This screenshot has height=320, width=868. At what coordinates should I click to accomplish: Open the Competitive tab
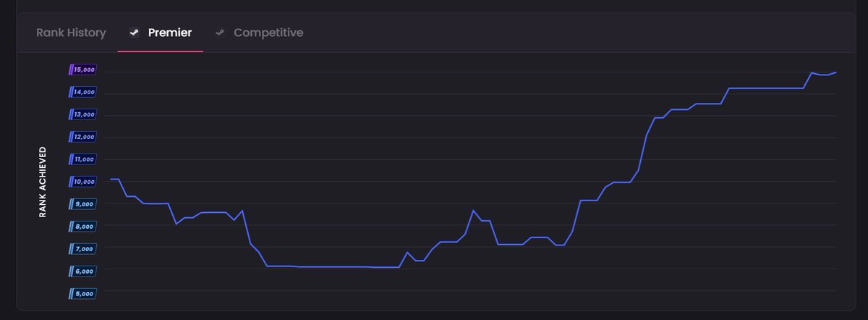point(259,33)
